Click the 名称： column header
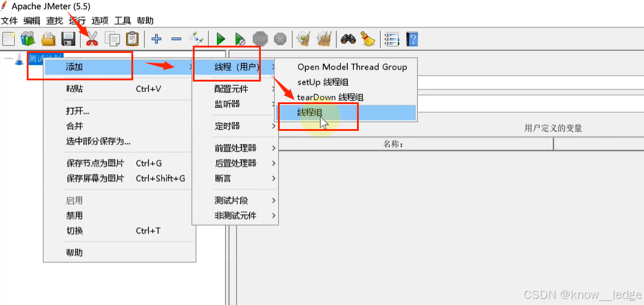Screen dimensions: 644x305 click(x=393, y=144)
